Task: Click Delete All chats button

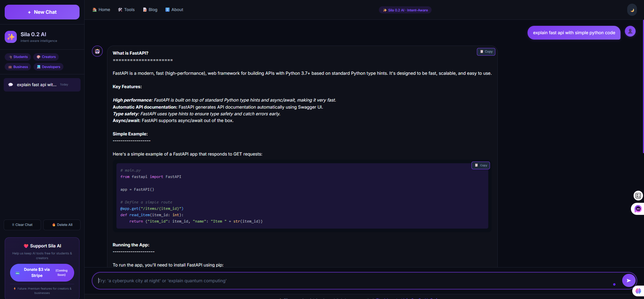Action: pos(62,225)
